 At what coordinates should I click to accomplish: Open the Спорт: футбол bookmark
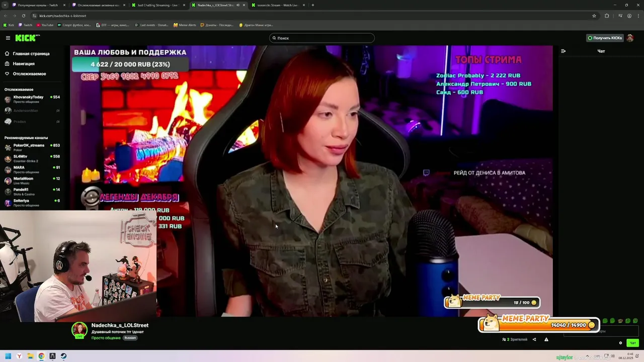pos(74,25)
